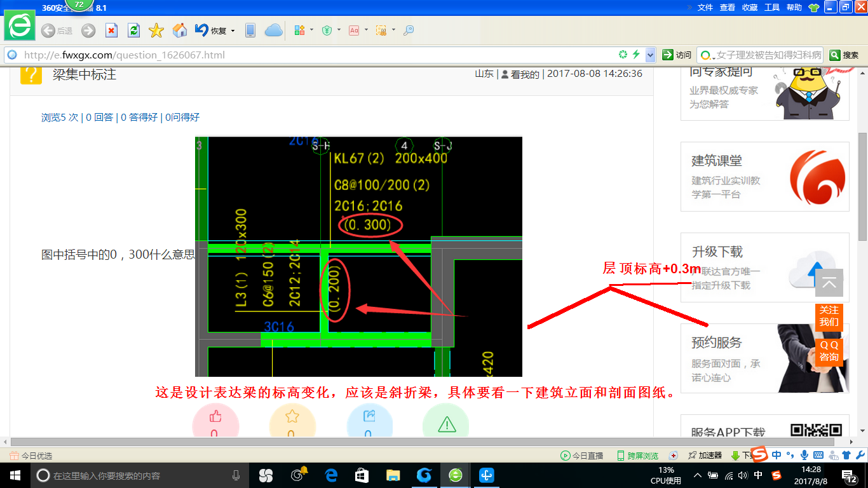Open the 预约服务 sidebar card
This screenshot has height=488, width=868.
click(x=765, y=358)
